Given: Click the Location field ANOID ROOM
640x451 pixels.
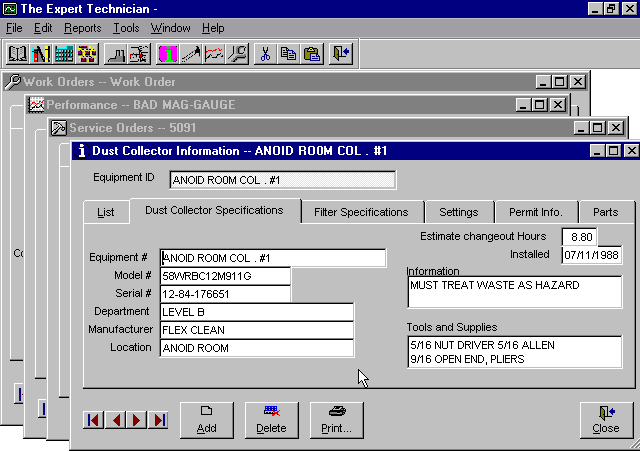Looking at the screenshot, I should 257,348.
